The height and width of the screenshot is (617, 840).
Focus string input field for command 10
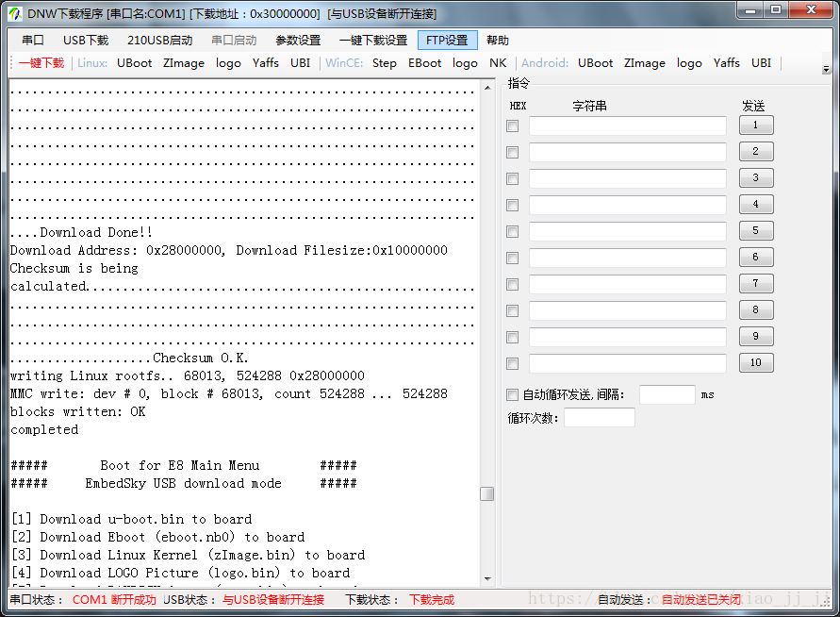[627, 363]
